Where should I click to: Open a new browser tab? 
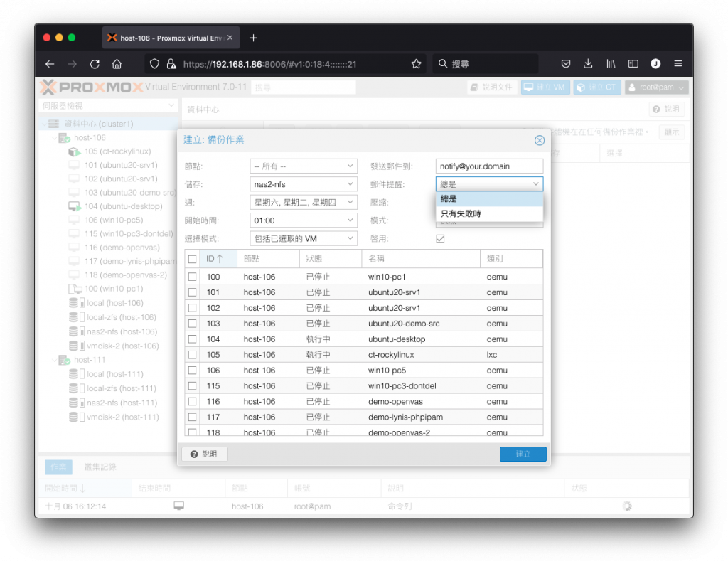click(253, 38)
